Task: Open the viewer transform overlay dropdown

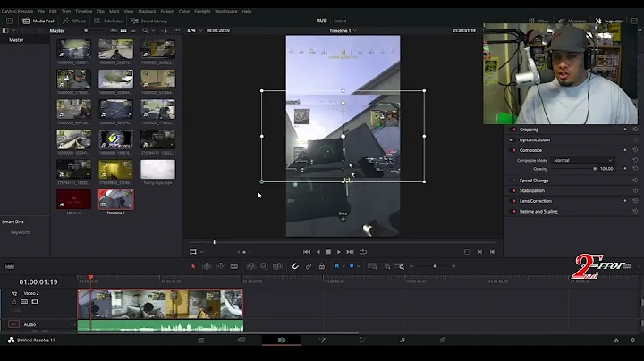Action: tap(201, 252)
